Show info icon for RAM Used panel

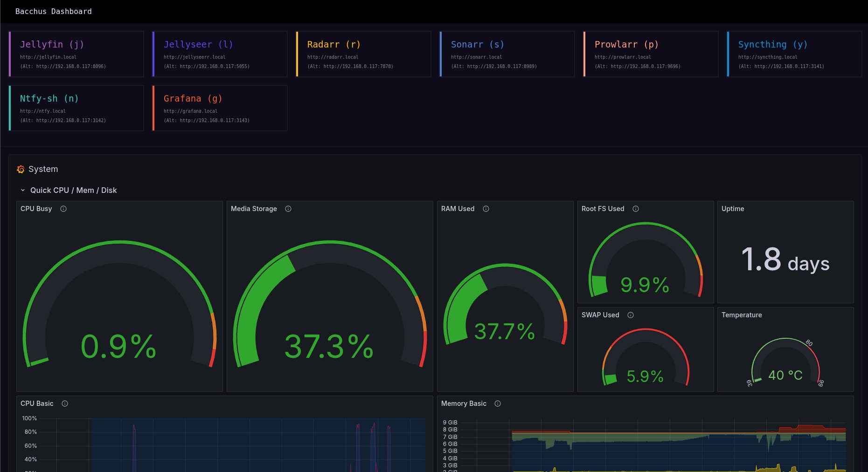click(x=486, y=209)
